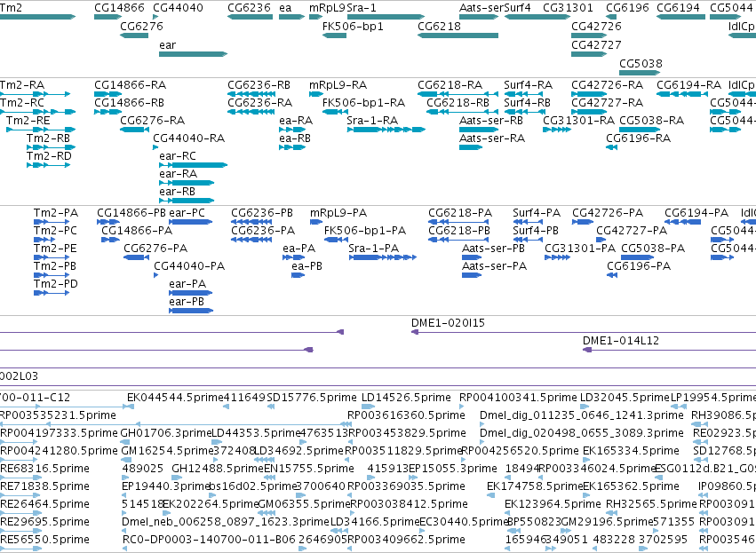
Task: Select the CG6218 gene label
Action: (439, 26)
